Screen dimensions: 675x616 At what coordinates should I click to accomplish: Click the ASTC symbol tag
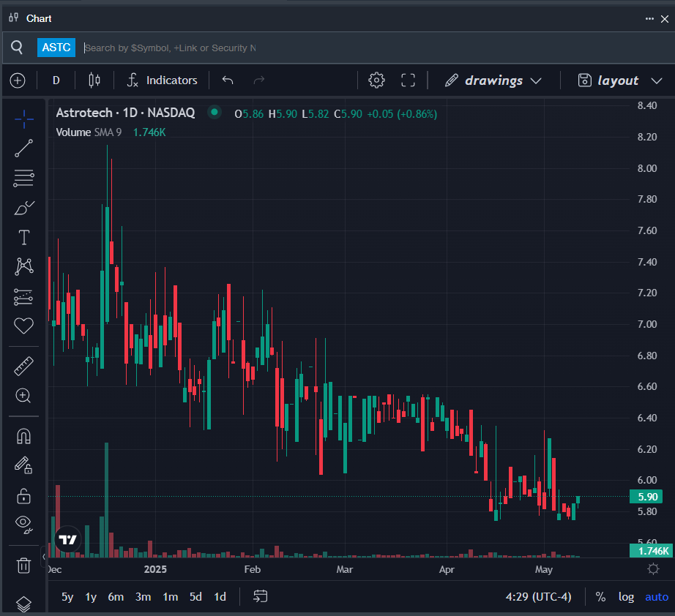pyautogui.click(x=56, y=48)
